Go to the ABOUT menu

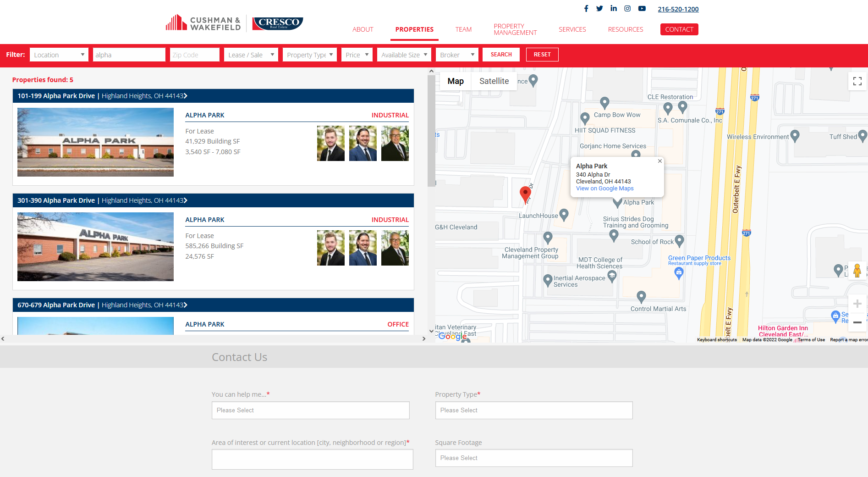(363, 29)
